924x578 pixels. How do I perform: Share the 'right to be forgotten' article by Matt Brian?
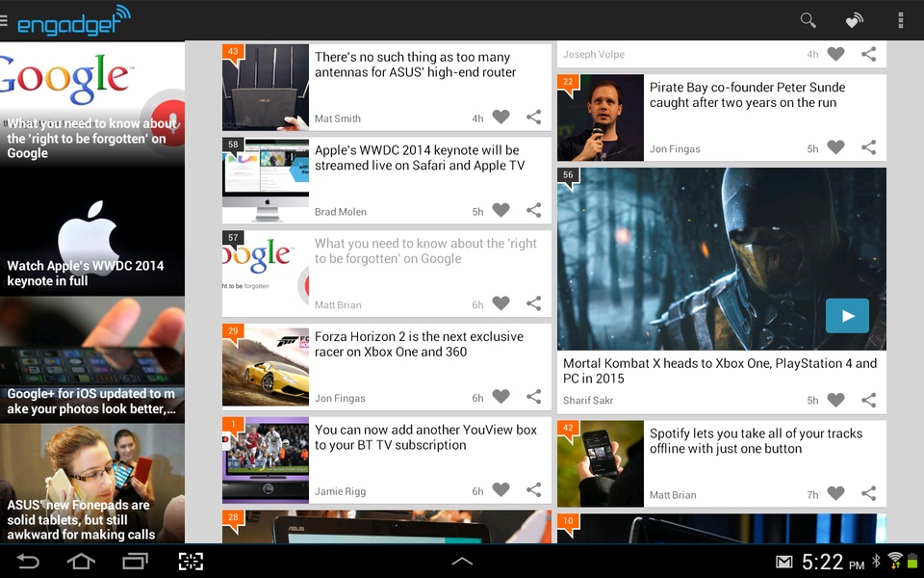pyautogui.click(x=534, y=303)
